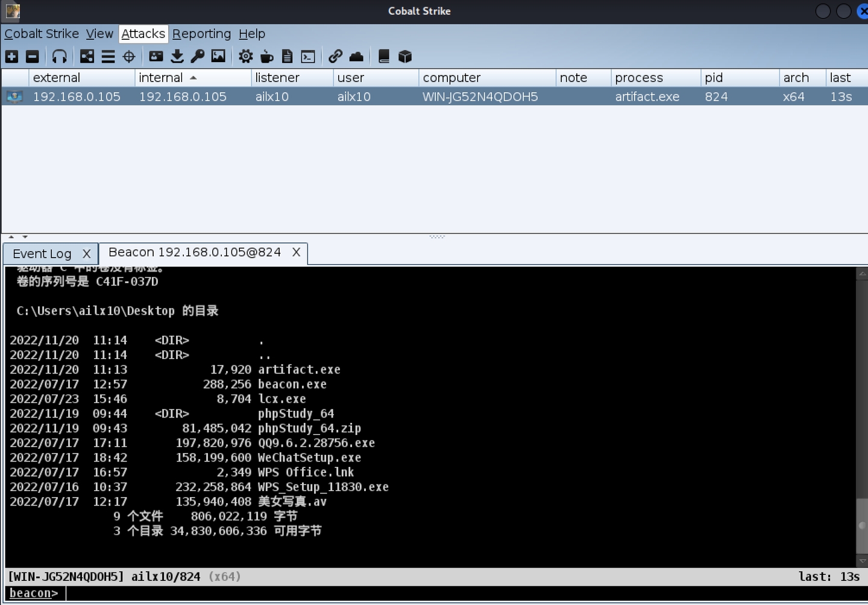Open the Attacks menu
Image resolution: width=868 pixels, height=605 pixels.
(143, 34)
